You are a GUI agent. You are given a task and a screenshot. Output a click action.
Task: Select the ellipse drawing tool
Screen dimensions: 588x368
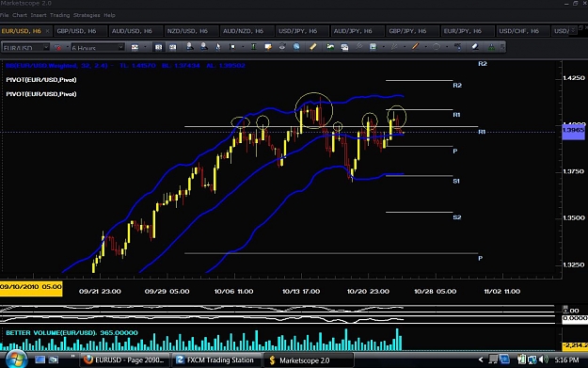[437, 46]
